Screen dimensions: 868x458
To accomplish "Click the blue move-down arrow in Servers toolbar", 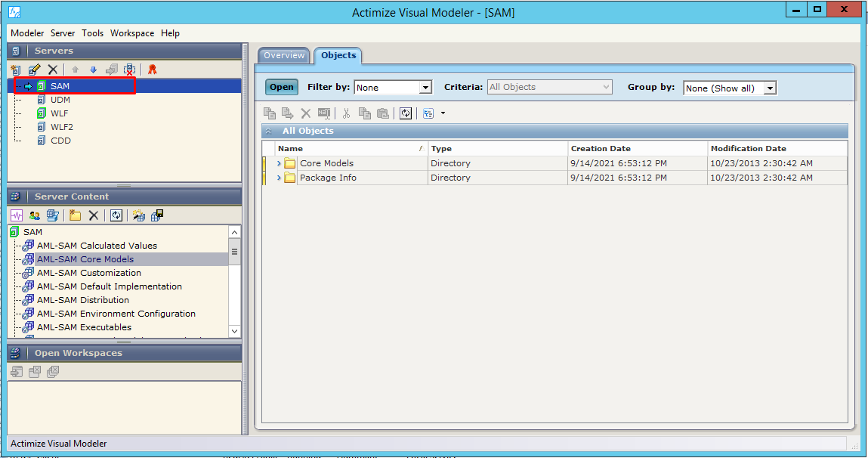I will coord(93,70).
